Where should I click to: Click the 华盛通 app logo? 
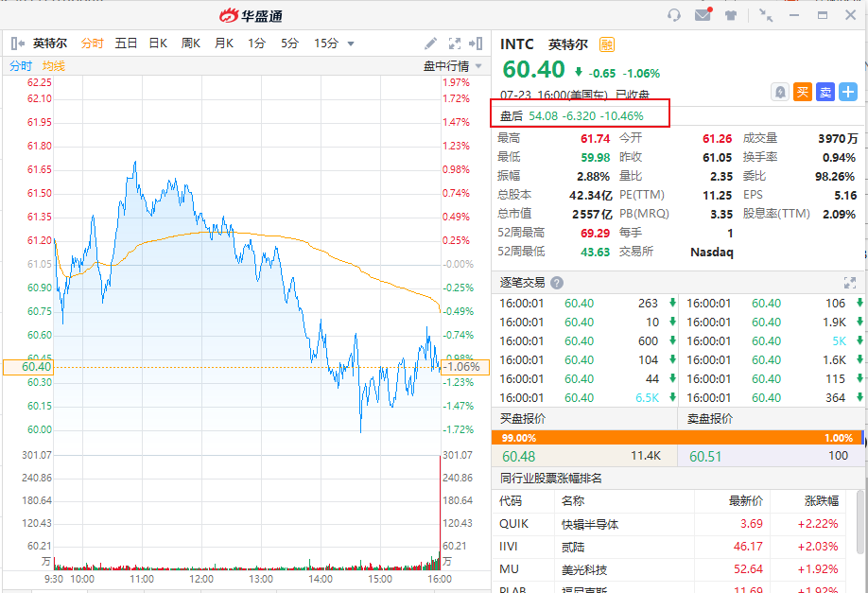tap(251, 15)
